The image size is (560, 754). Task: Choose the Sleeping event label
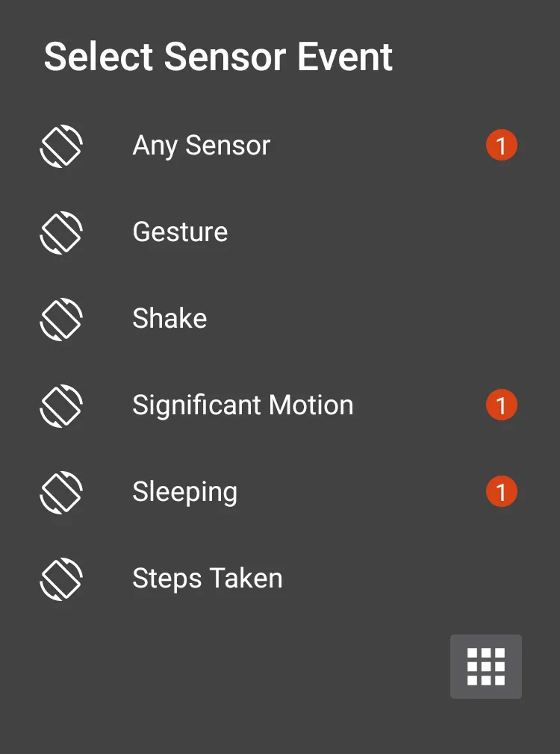(x=184, y=492)
